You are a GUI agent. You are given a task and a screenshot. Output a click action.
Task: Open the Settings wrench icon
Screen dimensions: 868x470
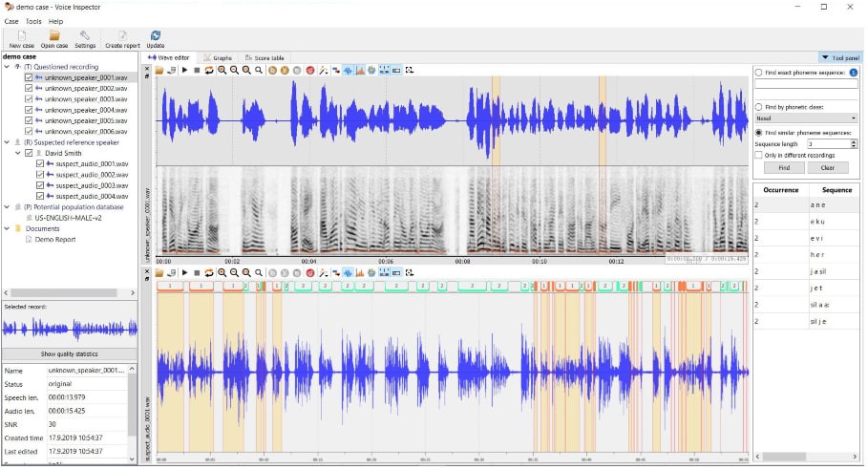(x=85, y=35)
